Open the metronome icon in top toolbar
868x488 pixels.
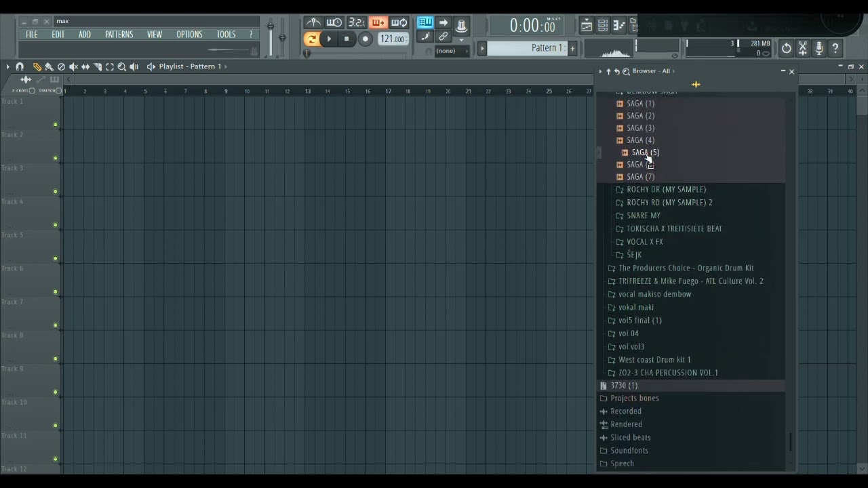coord(313,23)
